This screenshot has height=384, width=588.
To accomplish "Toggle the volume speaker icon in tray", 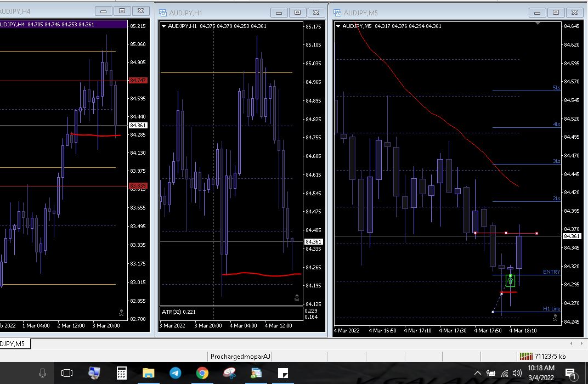I will [x=517, y=374].
